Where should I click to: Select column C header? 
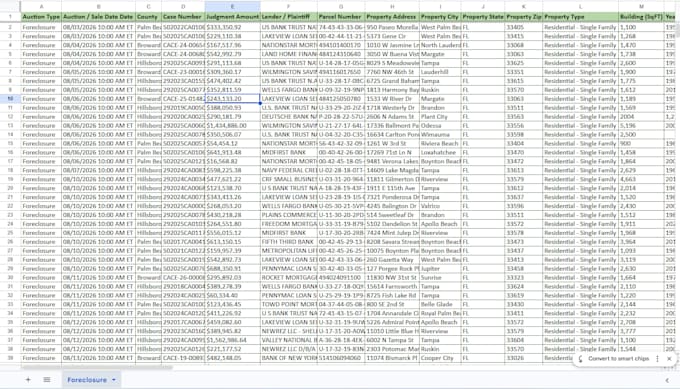pos(148,6)
